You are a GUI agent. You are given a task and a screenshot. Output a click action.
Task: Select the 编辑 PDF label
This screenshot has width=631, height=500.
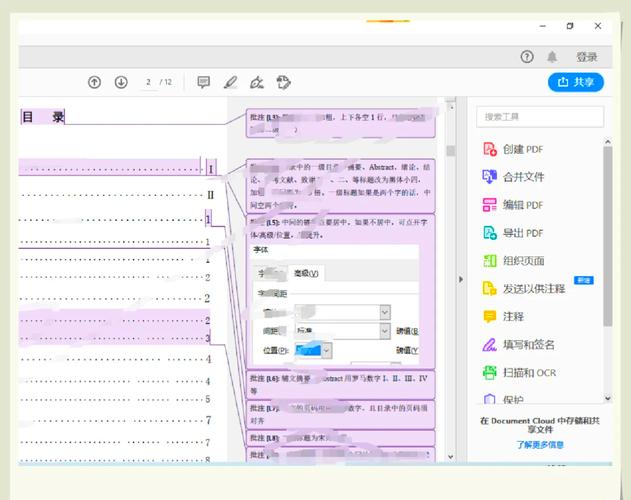pos(523,205)
